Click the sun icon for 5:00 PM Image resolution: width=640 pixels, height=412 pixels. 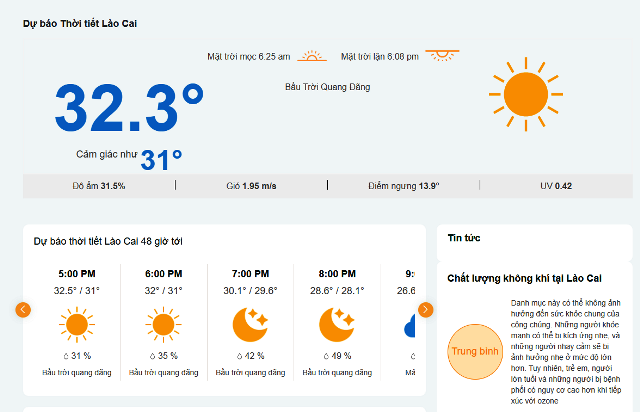click(x=76, y=324)
